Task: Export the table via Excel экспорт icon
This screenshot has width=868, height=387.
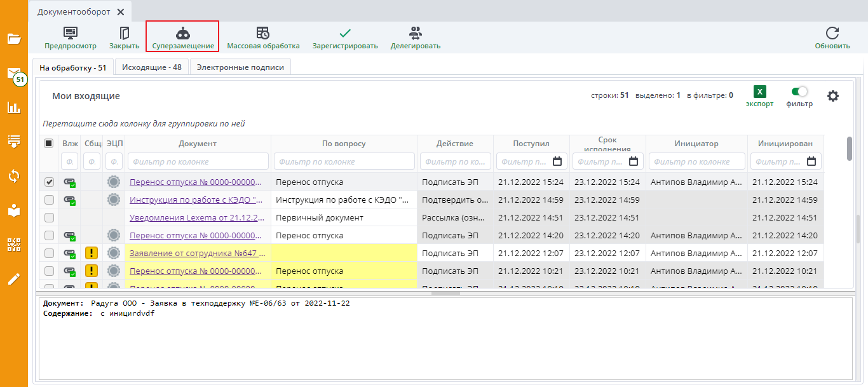Action: coord(760,97)
